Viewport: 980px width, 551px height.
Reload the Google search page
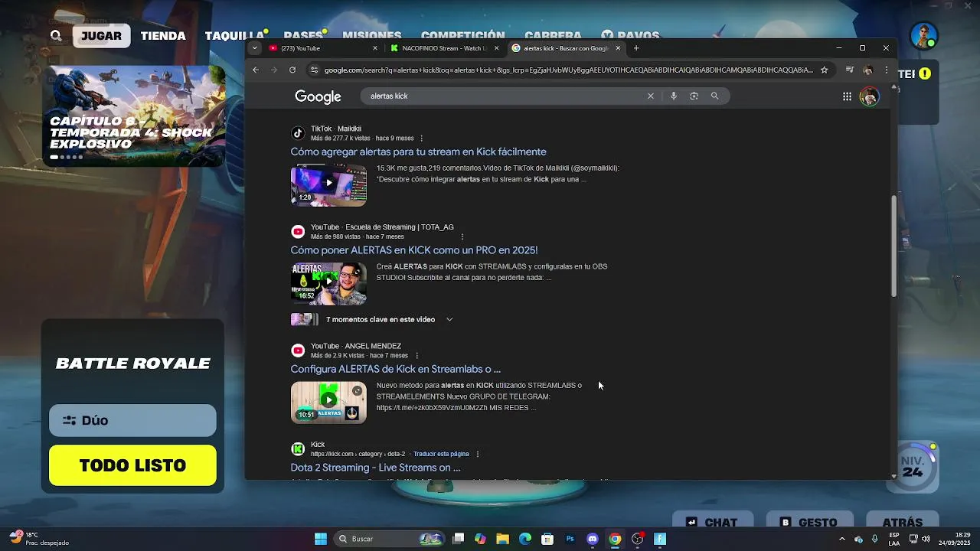tap(292, 70)
